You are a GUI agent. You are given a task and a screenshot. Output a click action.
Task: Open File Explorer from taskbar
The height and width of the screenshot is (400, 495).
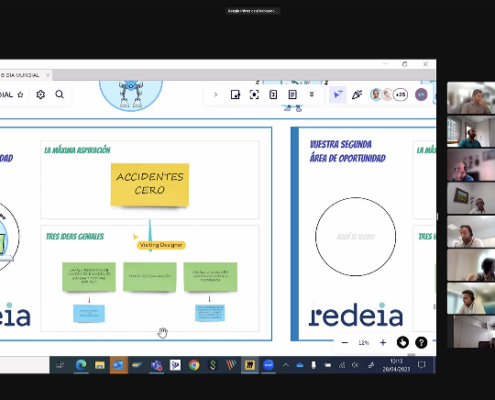point(99,365)
